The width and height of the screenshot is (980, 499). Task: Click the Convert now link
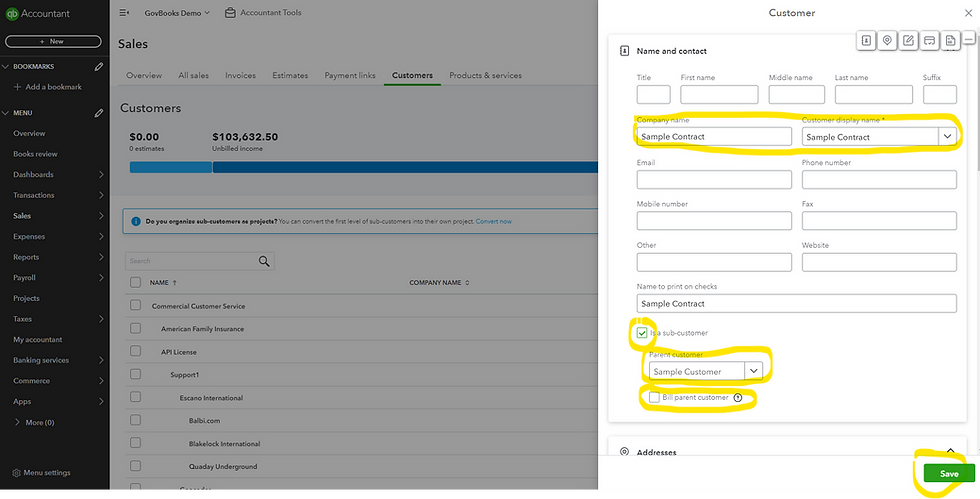coord(494,221)
